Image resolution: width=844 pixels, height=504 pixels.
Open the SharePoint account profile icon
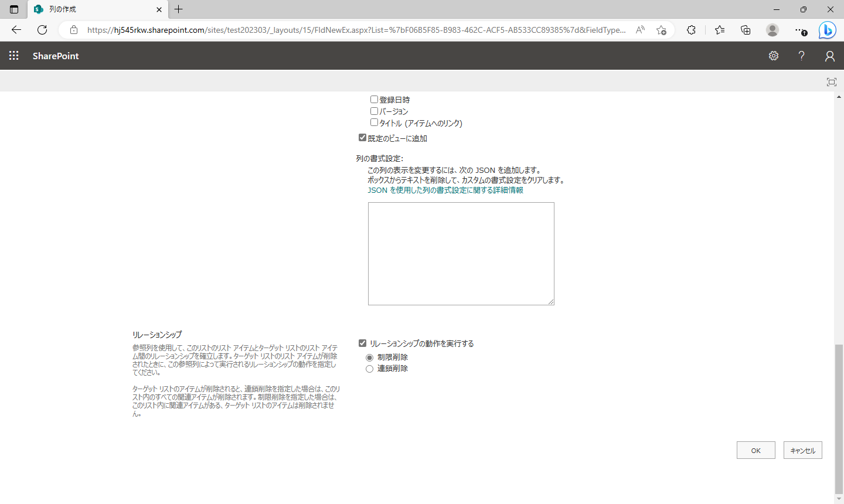coord(829,56)
